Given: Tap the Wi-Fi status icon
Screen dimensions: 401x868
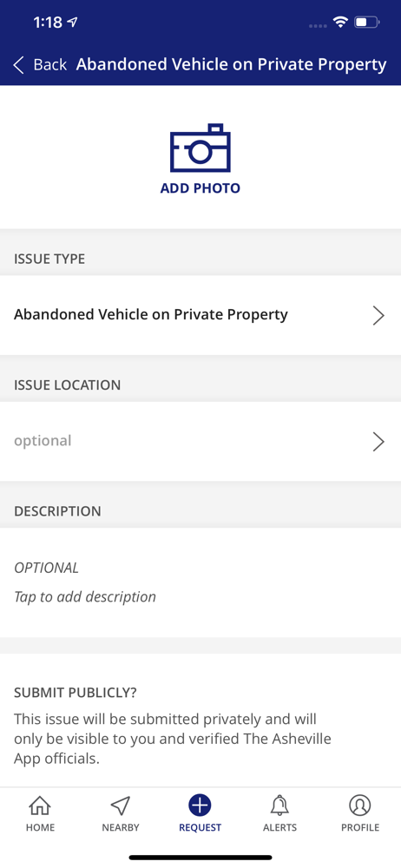Looking at the screenshot, I should point(340,23).
